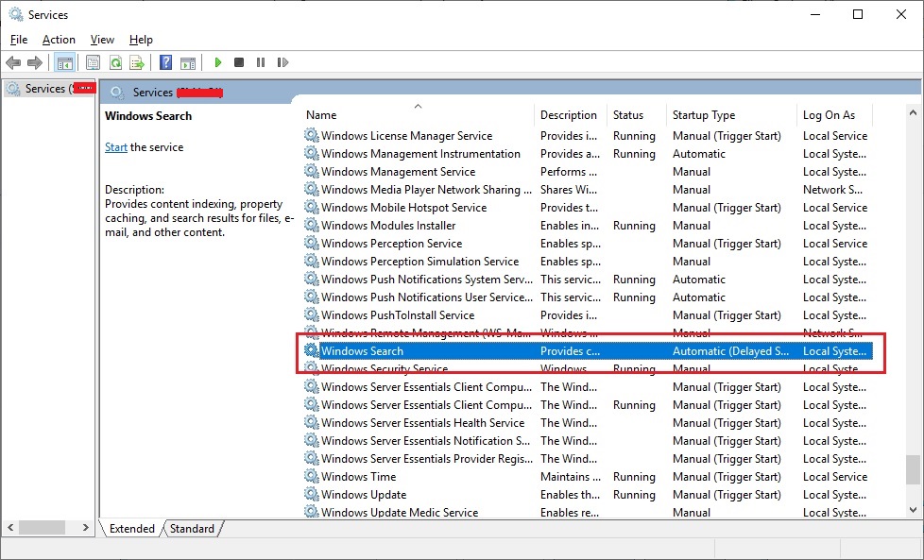Open Properties via the toolbar icon
This screenshot has width=924, height=560.
pyautogui.click(x=93, y=62)
